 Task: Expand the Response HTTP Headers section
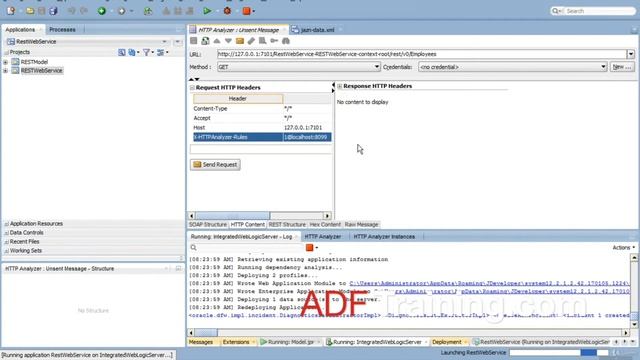[340, 86]
